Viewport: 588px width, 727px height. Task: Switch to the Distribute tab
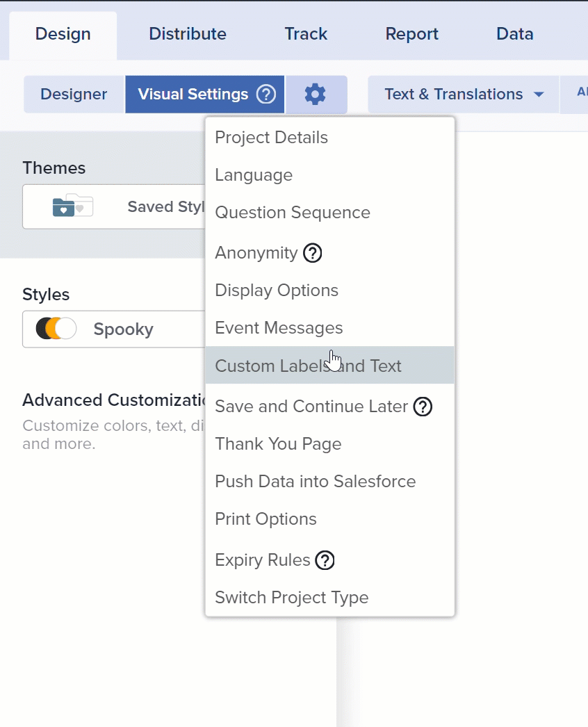(x=187, y=33)
